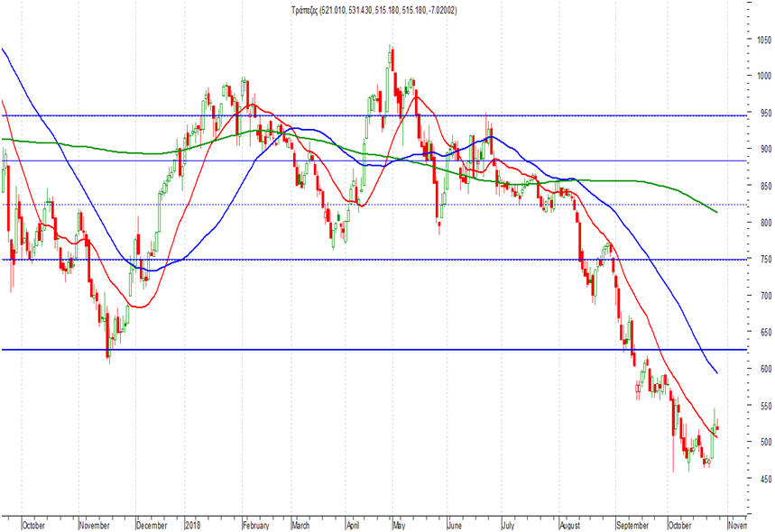Click the September date axis label
Screen dimensions: 775x532
click(x=632, y=525)
